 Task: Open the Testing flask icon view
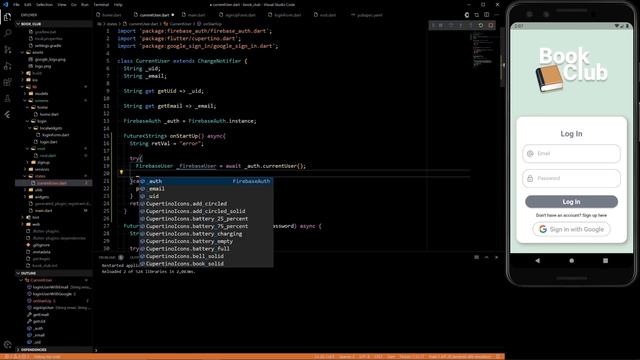pos(7,99)
